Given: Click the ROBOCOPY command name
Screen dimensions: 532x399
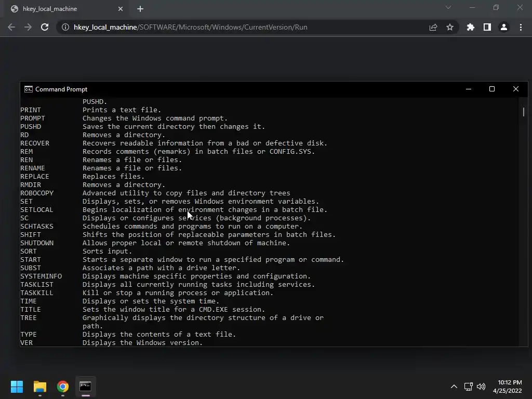Looking at the screenshot, I should (37, 193).
